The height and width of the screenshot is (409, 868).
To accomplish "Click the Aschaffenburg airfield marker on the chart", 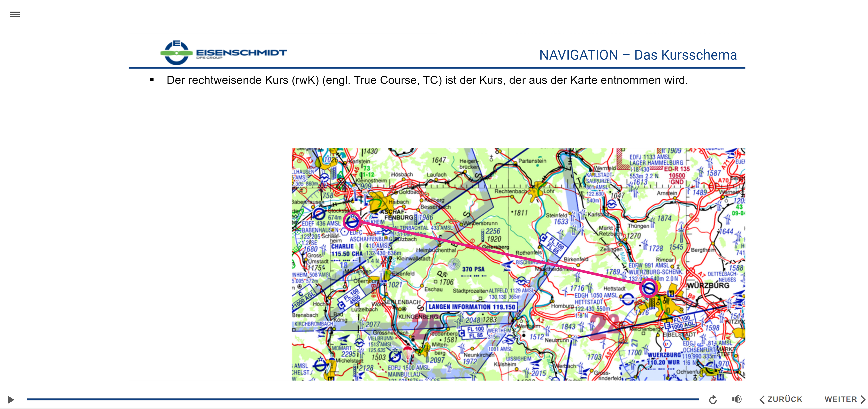I will coord(352,222).
